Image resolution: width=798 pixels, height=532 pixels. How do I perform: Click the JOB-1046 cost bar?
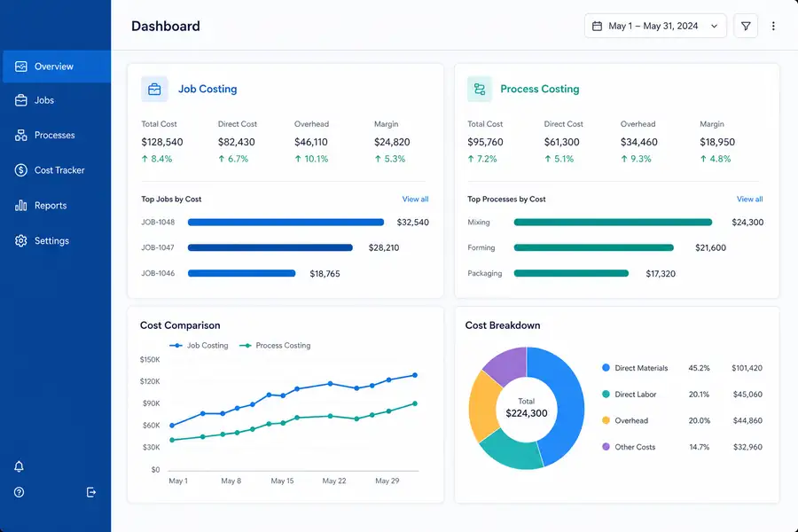click(x=242, y=273)
